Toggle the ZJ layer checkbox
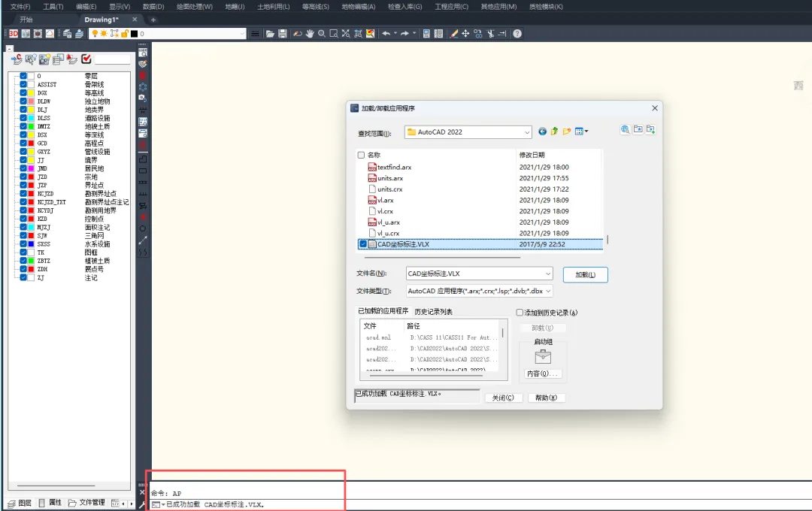Image resolution: width=812 pixels, height=511 pixels. coord(23,277)
